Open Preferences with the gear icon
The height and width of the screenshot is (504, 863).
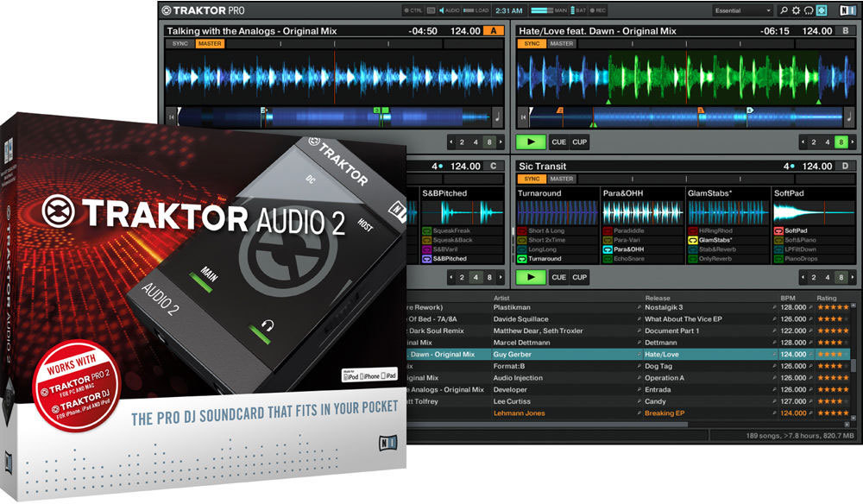pos(796,10)
